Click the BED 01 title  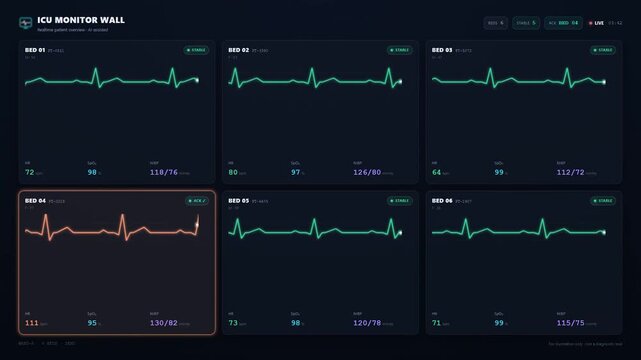[x=35, y=50]
